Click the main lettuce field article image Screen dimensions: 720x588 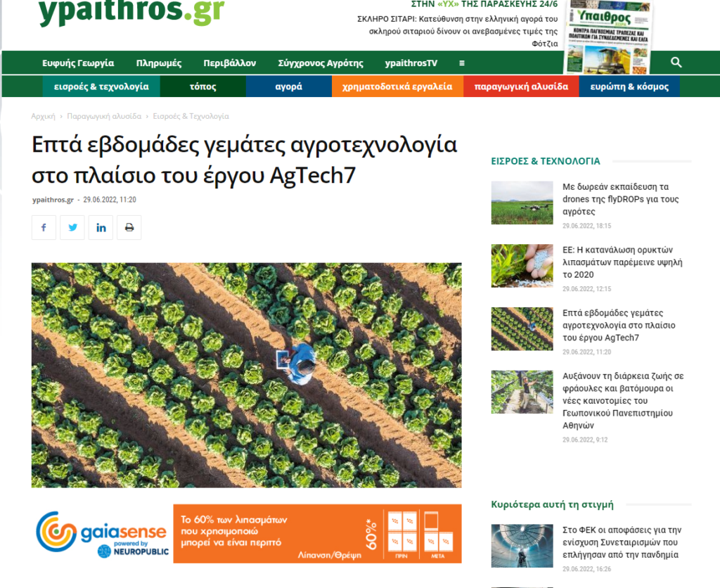[247, 375]
